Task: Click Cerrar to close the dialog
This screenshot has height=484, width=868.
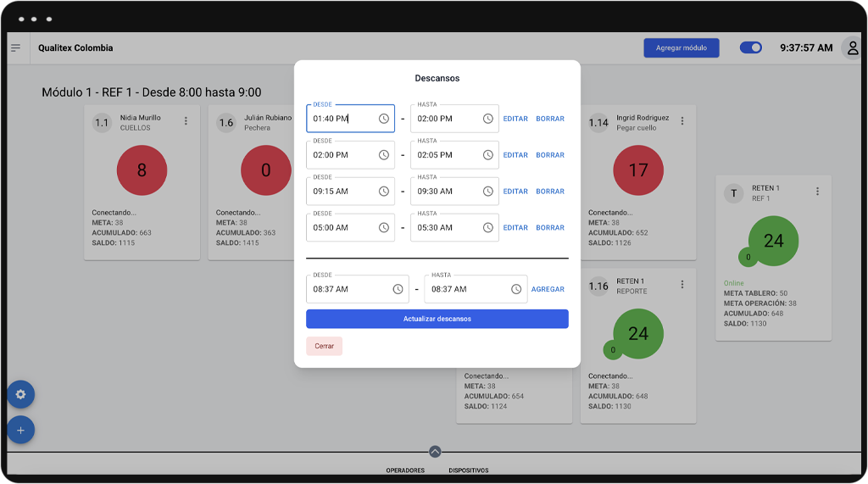Action: click(324, 346)
